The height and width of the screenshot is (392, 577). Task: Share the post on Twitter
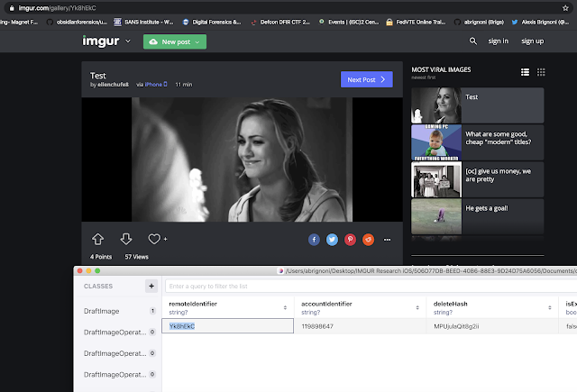(x=332, y=240)
